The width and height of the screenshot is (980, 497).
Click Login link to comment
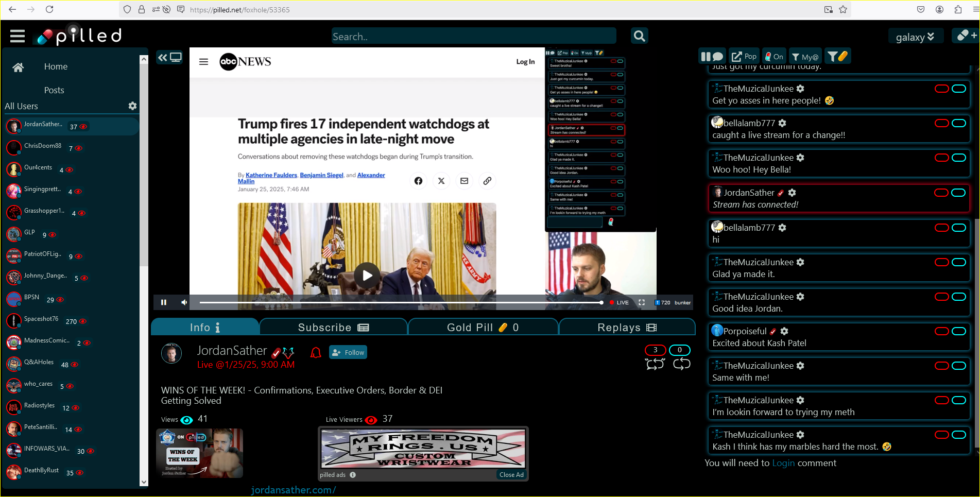783,463
